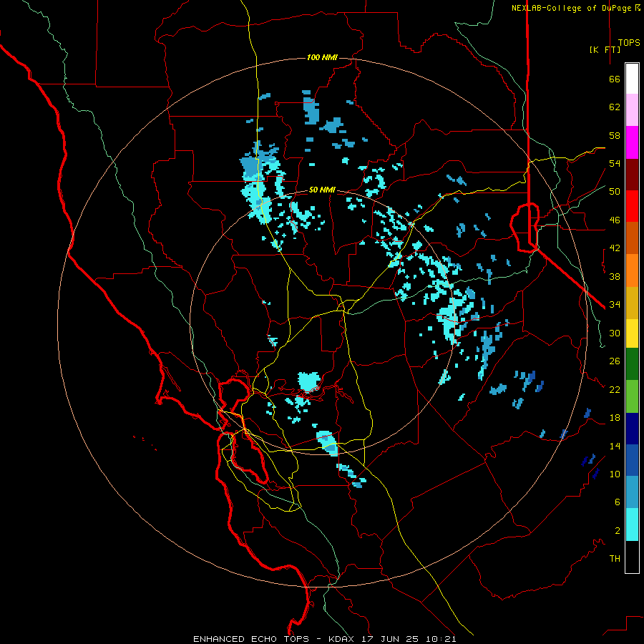The width and height of the screenshot is (644, 644).
Task: Click the steel blue 14 kft legend swatch
Action: [632, 492]
